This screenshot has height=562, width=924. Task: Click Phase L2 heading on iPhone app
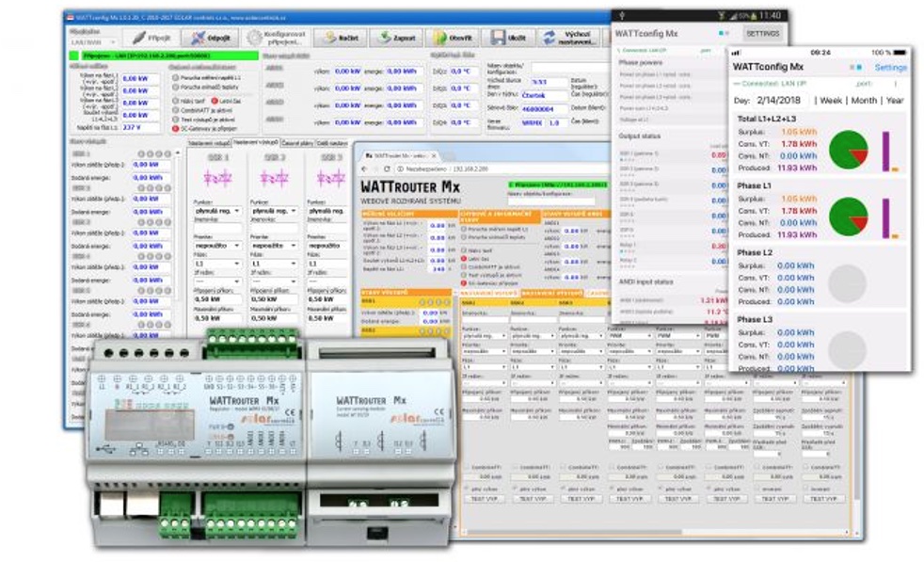[755, 252]
